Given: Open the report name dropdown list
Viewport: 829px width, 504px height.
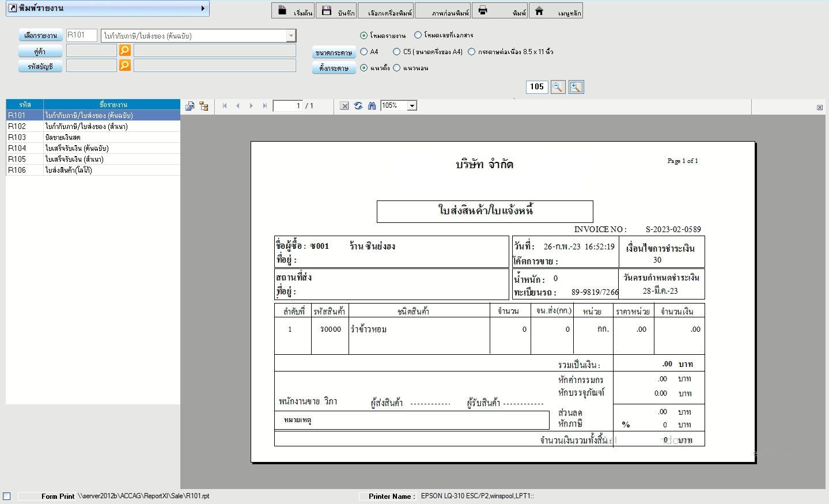Looking at the screenshot, I should 291,36.
